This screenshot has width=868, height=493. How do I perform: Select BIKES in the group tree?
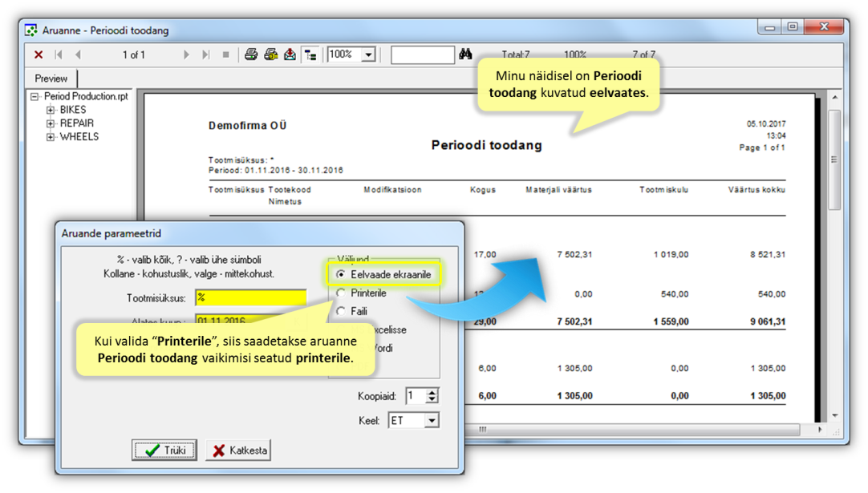73,110
